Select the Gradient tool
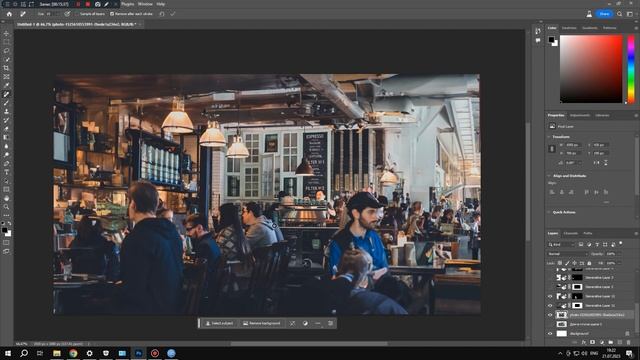 [6, 138]
